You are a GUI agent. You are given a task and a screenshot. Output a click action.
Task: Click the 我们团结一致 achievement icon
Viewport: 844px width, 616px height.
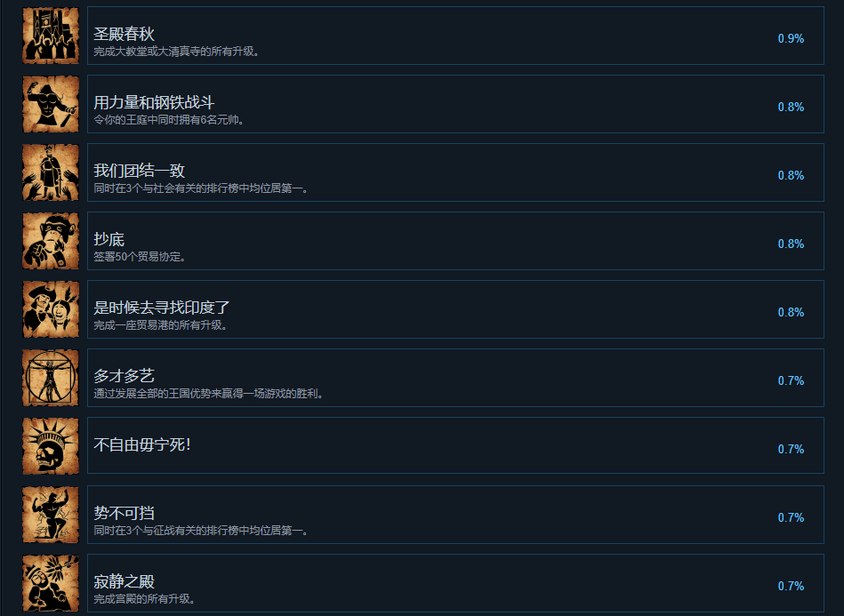[51, 172]
